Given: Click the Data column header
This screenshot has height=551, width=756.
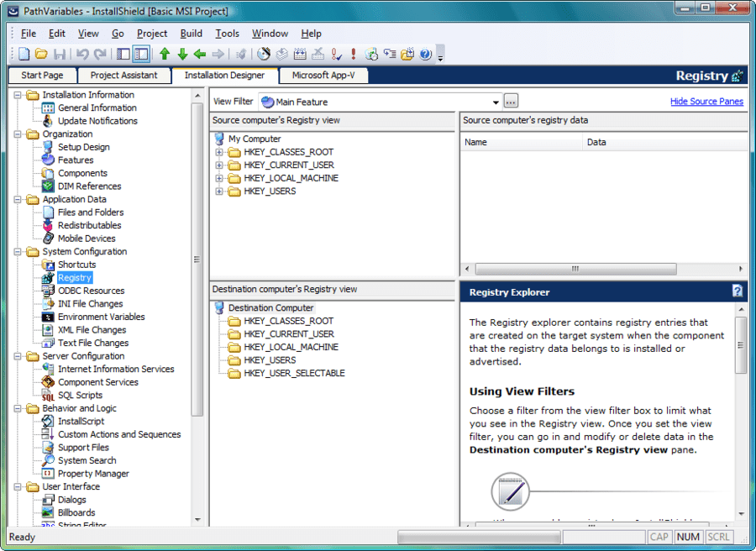Looking at the screenshot, I should point(664,142).
